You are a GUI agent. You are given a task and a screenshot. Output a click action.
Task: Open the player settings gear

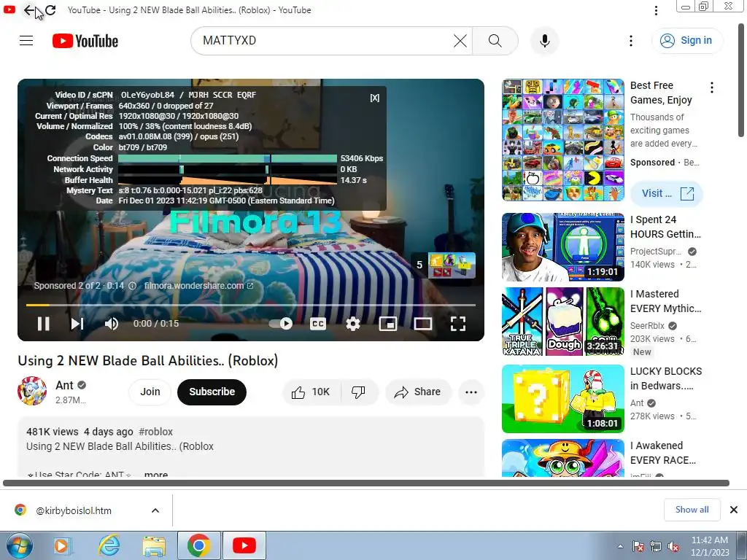[x=353, y=324]
